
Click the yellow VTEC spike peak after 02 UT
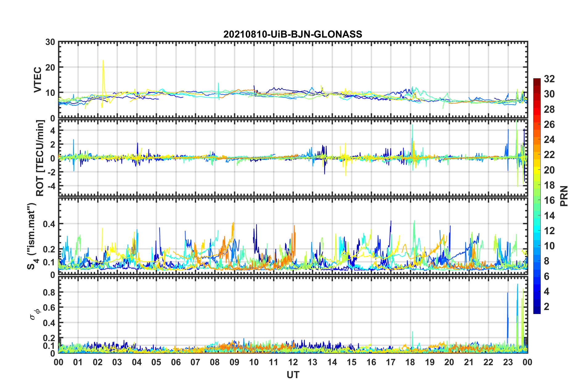point(103,60)
